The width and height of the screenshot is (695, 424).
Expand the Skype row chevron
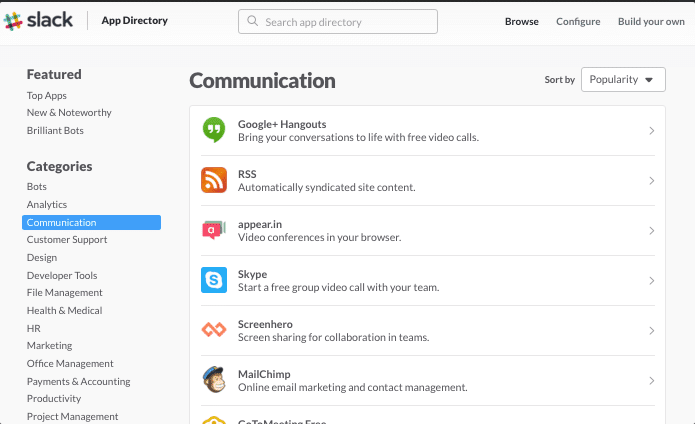click(652, 281)
